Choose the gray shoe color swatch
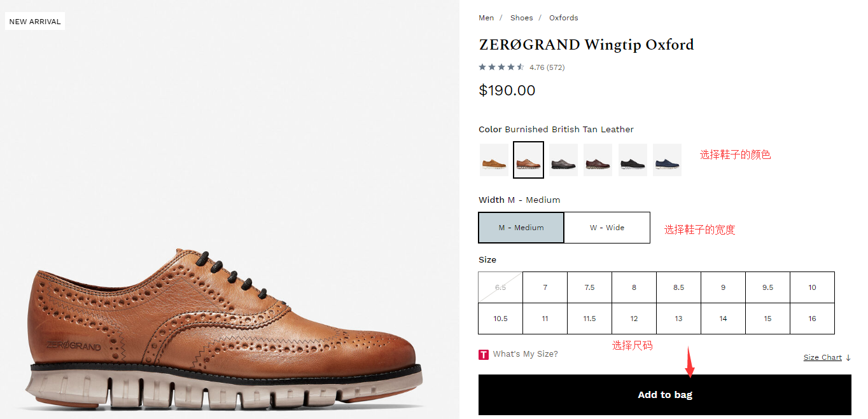Image resolution: width=868 pixels, height=419 pixels. [563, 160]
